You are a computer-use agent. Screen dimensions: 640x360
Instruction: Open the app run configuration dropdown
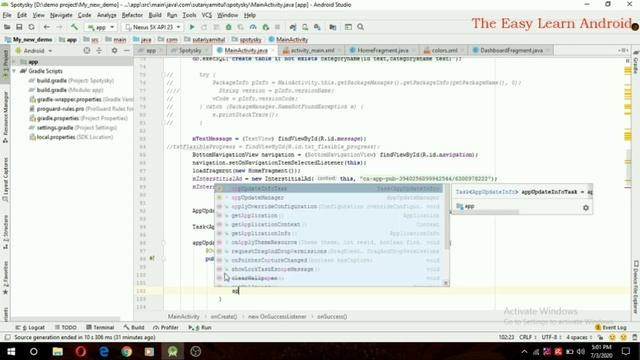point(100,27)
